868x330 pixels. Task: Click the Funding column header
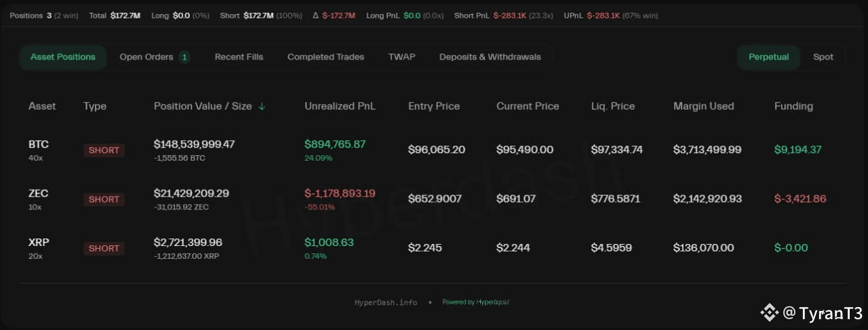coord(793,106)
